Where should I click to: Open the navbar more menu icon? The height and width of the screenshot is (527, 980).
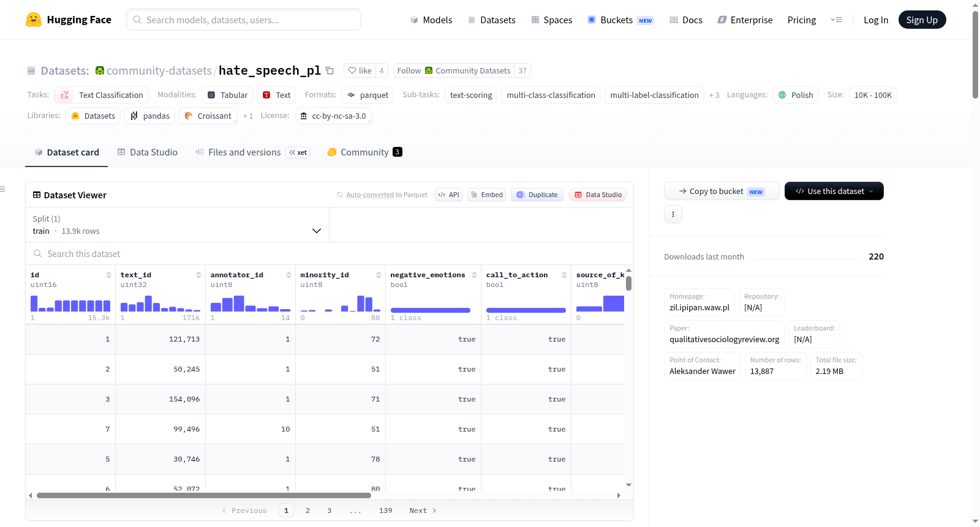[836, 20]
